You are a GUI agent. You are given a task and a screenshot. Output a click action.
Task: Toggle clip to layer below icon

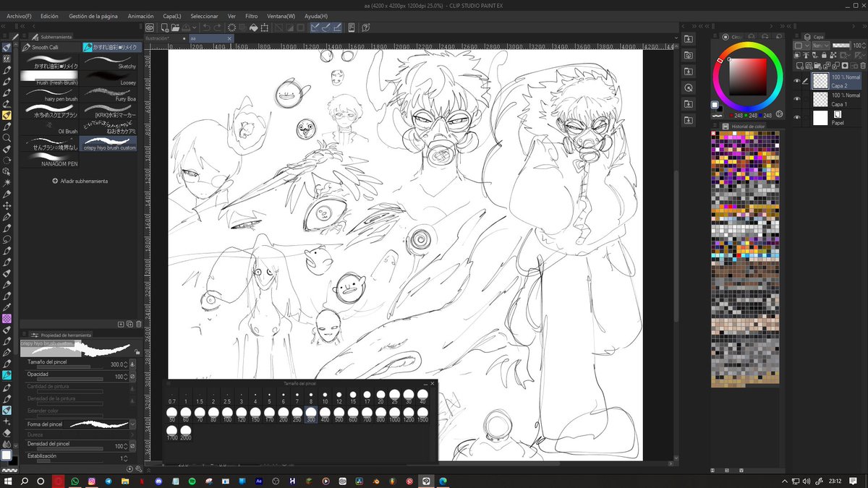796,56
